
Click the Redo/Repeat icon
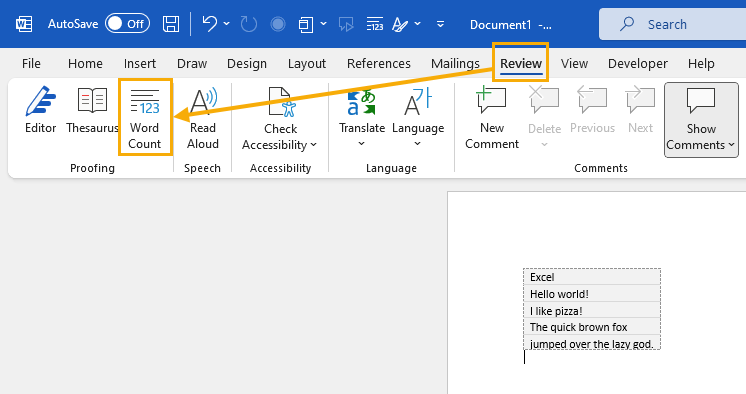pos(248,24)
